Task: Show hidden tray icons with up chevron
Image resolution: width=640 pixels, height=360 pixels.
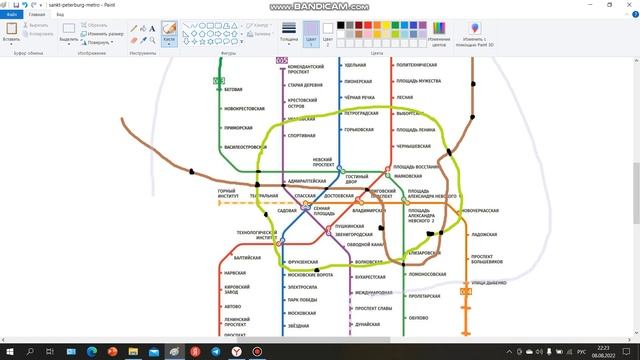Action: 509,352
